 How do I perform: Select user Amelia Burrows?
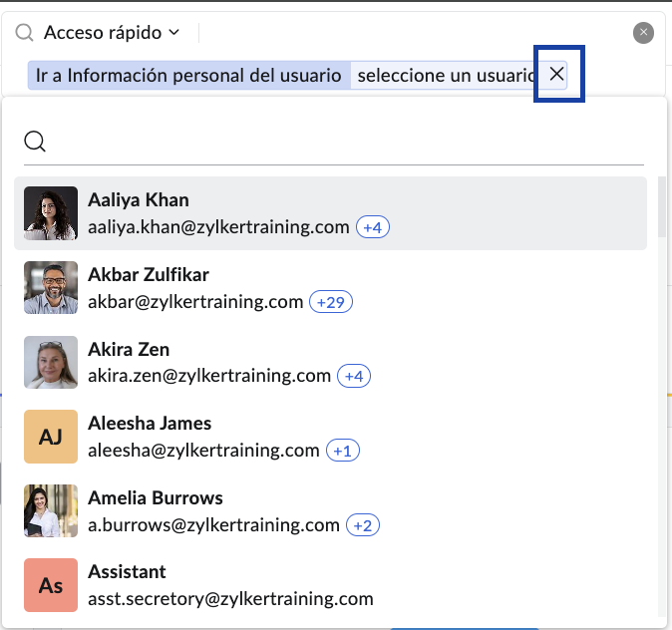[330, 510]
